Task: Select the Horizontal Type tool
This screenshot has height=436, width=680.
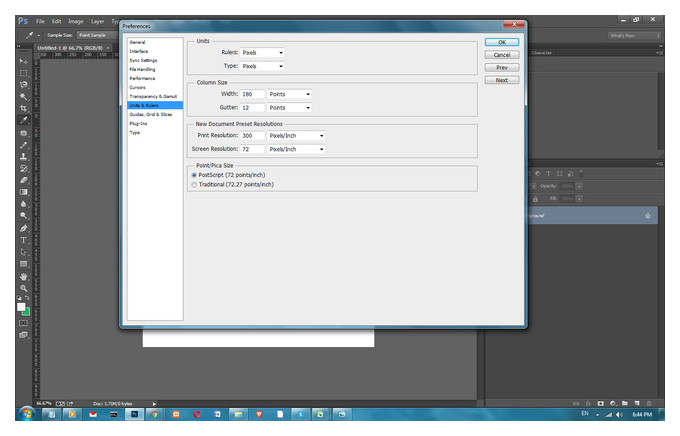Action: click(23, 240)
